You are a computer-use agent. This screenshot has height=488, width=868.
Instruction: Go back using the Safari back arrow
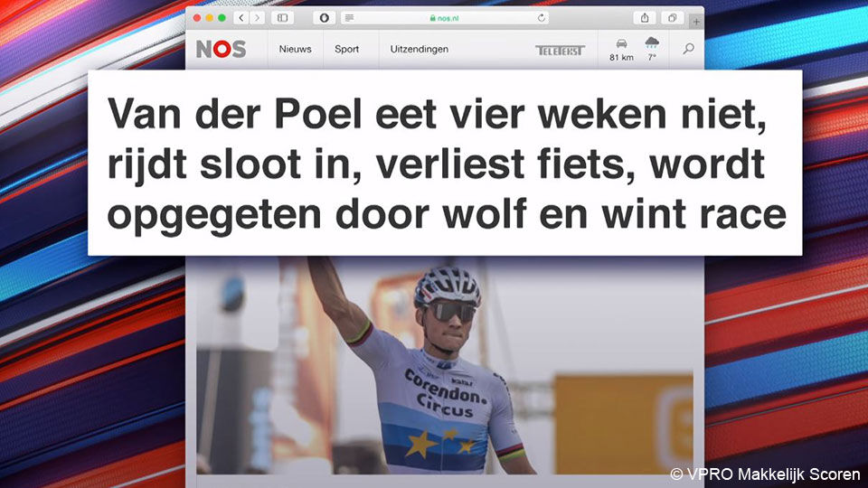click(x=241, y=18)
